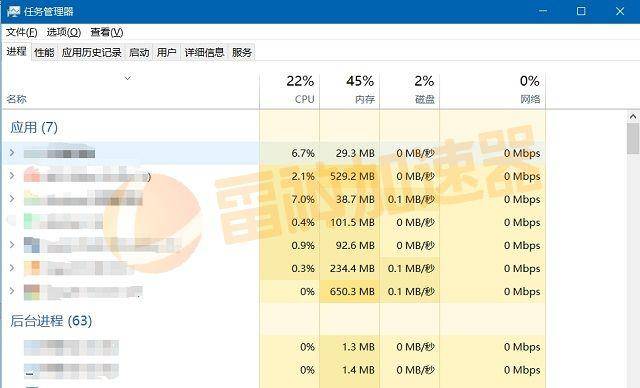
Task: Click the scroll up arrow of process list
Action: (x=633, y=117)
